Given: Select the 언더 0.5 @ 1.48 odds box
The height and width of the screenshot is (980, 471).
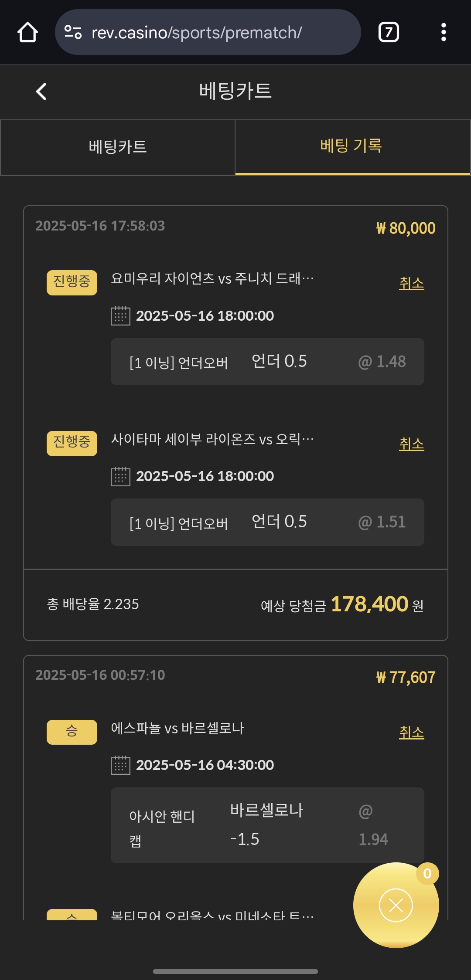Looking at the screenshot, I should [267, 362].
